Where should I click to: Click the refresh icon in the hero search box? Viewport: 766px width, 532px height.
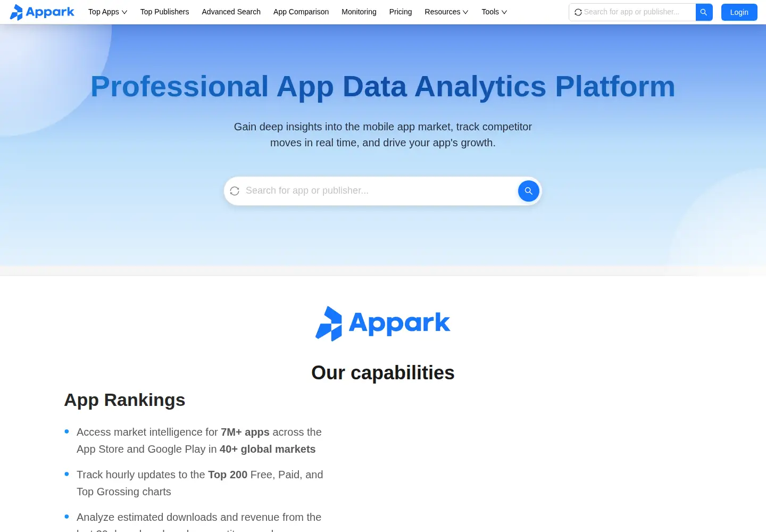(235, 191)
